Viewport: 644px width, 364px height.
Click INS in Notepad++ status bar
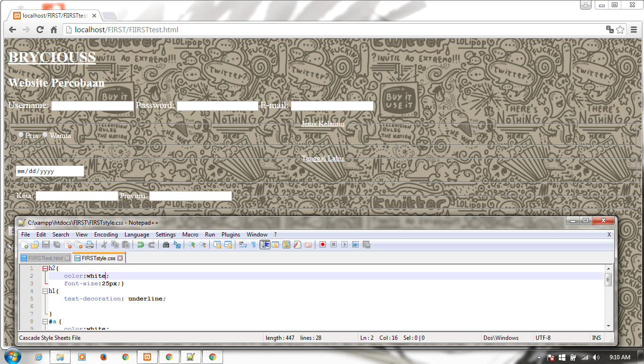[x=597, y=338]
